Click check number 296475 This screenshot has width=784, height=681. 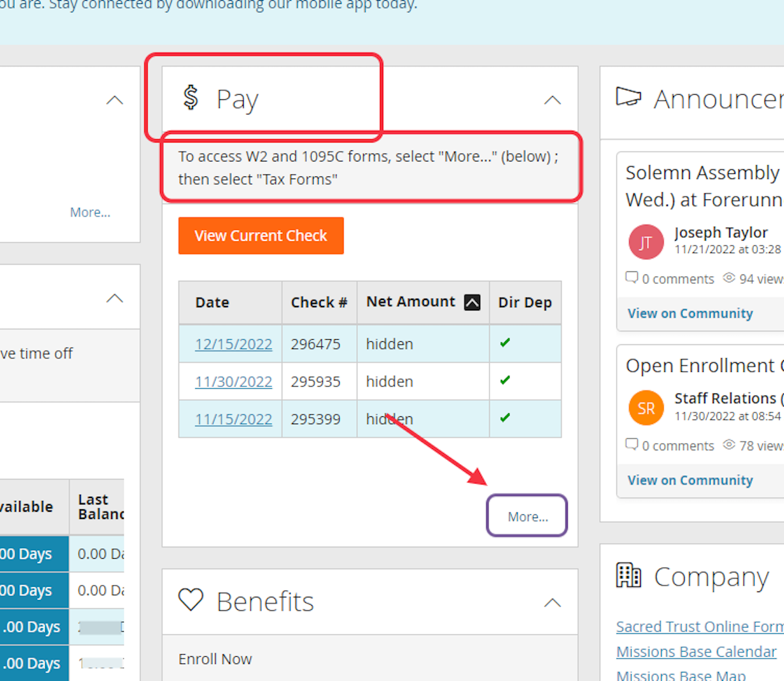click(x=316, y=344)
